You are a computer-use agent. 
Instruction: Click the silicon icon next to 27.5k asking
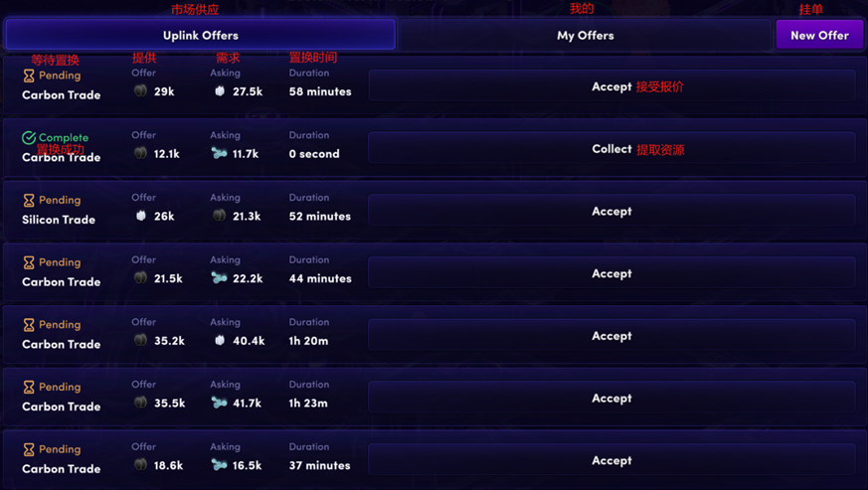(220, 91)
